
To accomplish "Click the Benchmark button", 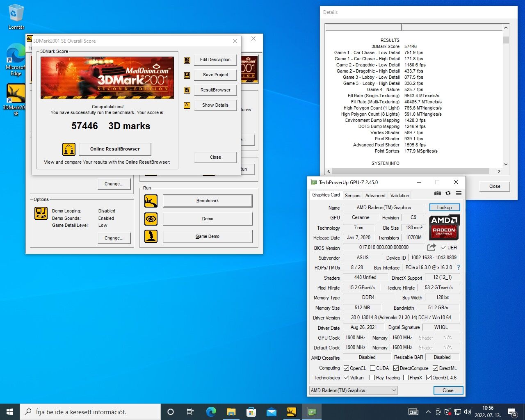I will pos(208,201).
